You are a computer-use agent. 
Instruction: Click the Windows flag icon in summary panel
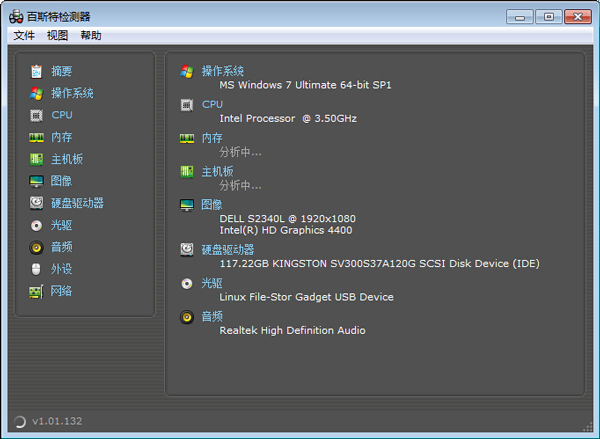coord(187,72)
